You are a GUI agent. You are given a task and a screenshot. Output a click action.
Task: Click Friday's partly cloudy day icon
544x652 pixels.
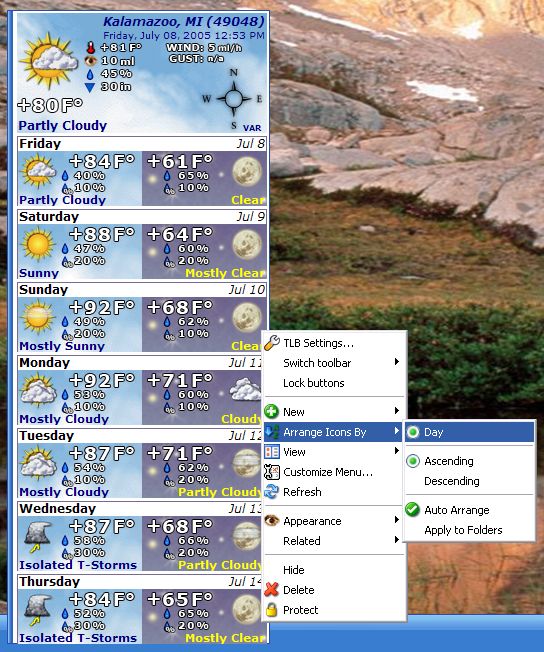coord(38,171)
